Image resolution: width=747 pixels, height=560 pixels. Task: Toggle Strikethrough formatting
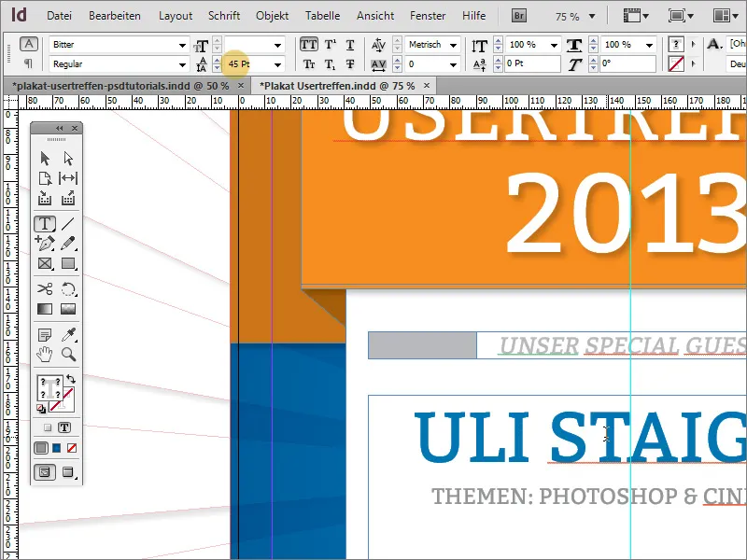coord(350,63)
